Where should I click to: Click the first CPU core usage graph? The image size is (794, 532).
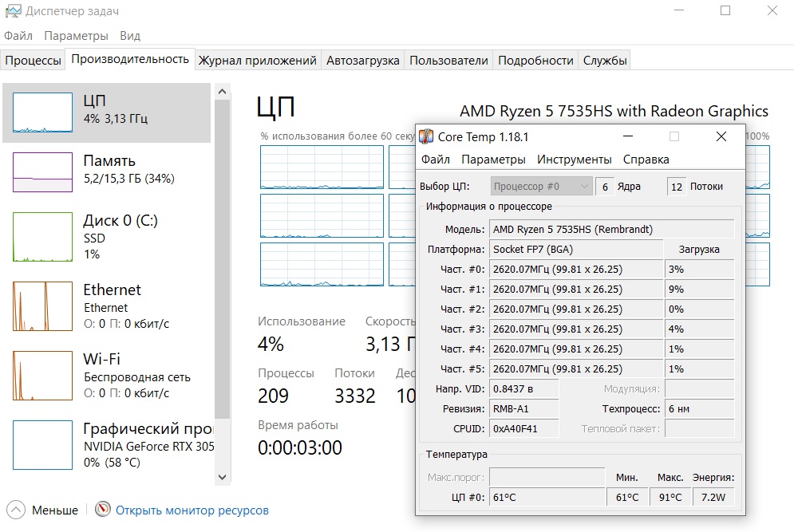(x=322, y=167)
